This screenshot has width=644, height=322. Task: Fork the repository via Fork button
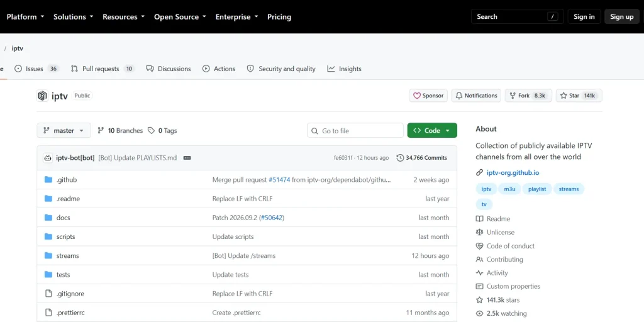[528, 96]
